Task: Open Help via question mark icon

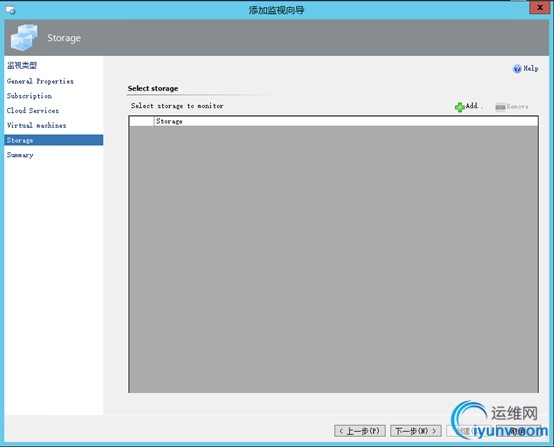Action: click(x=517, y=69)
